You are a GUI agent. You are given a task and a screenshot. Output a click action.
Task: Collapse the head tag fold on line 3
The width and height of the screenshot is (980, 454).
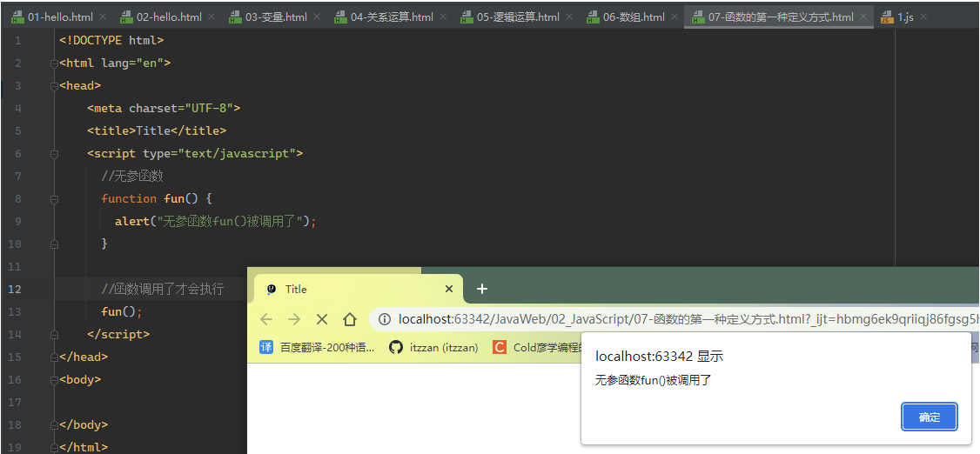pyautogui.click(x=54, y=85)
